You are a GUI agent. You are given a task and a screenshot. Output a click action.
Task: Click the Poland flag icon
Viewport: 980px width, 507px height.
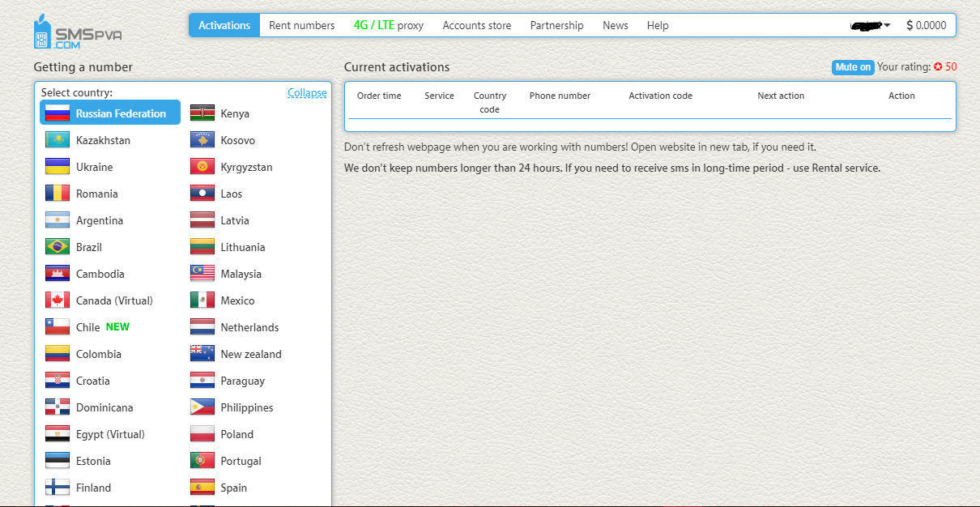202,434
